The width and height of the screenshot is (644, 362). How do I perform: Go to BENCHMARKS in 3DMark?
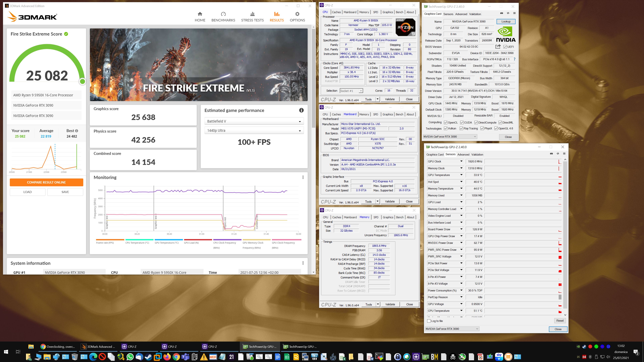coord(223,17)
